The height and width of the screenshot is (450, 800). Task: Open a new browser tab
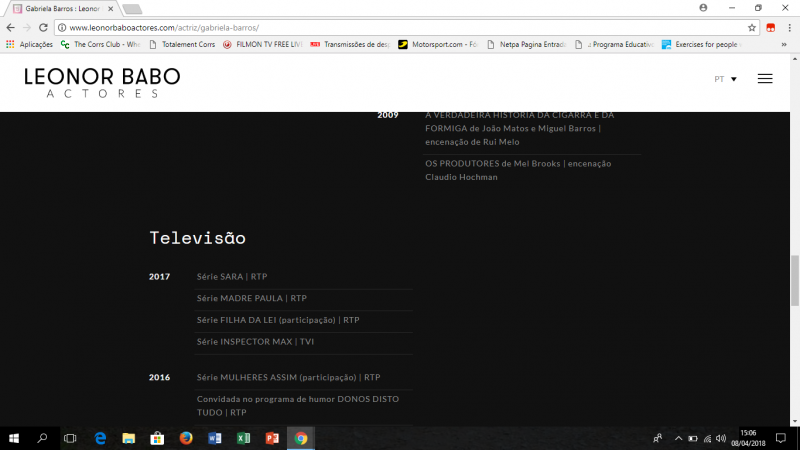click(132, 9)
